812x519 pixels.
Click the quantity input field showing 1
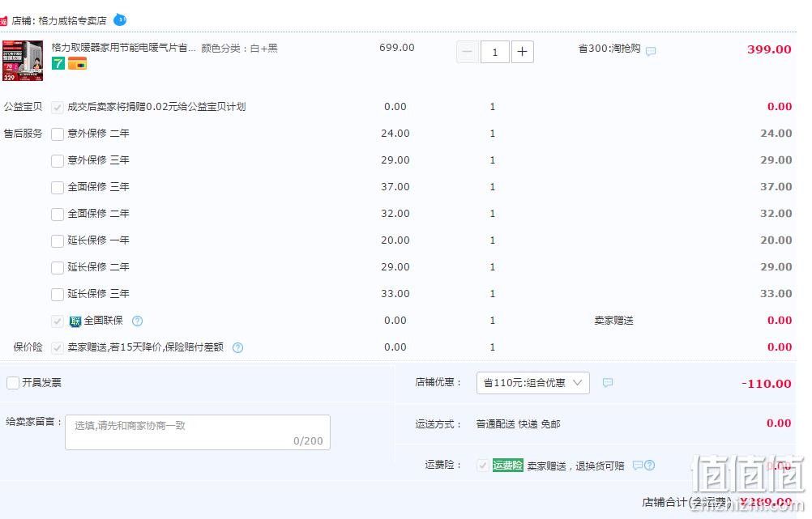[494, 52]
